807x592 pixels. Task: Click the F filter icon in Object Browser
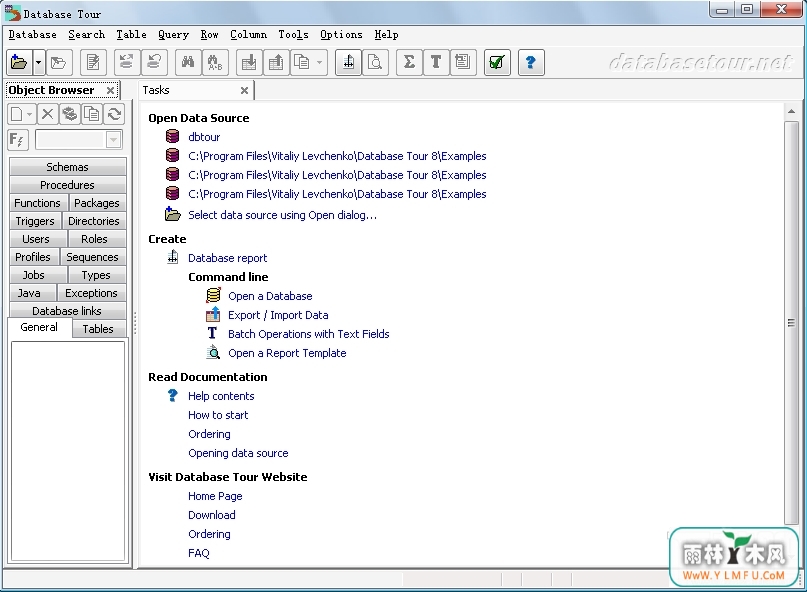click(17, 140)
